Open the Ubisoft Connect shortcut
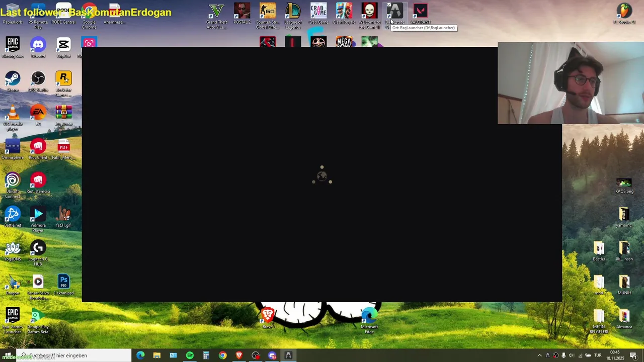Screen dimensions: 644x362 coord(13,185)
